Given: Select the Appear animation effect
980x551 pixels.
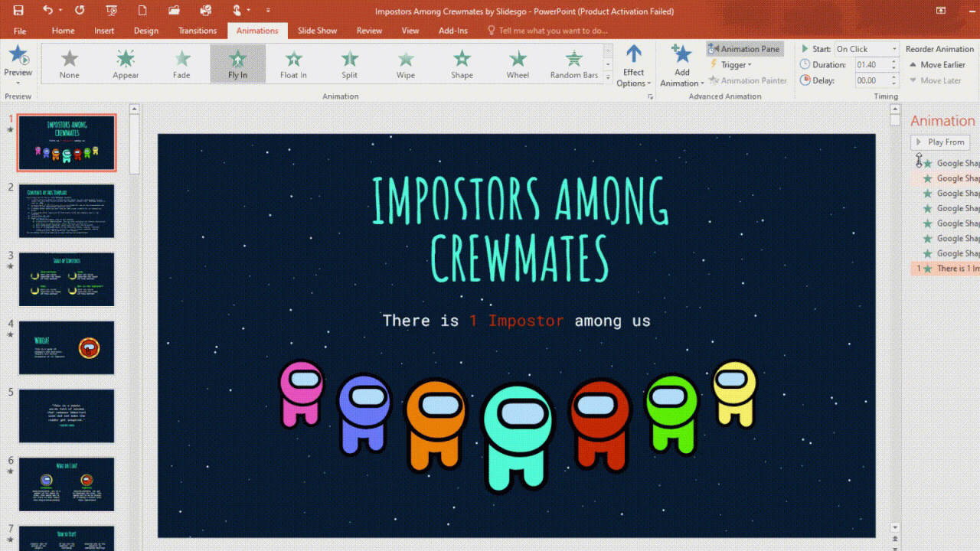Looking at the screenshot, I should pyautogui.click(x=126, y=64).
